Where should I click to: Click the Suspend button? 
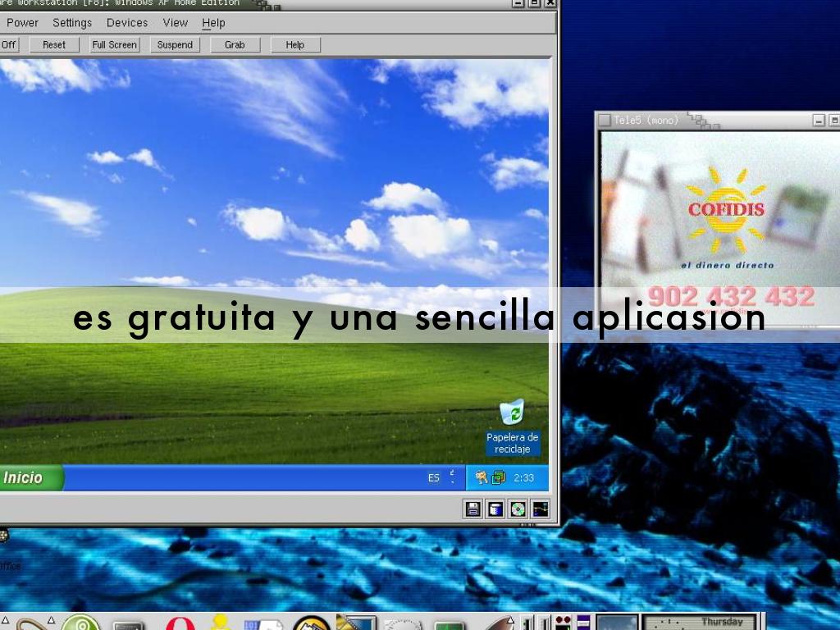[175, 45]
